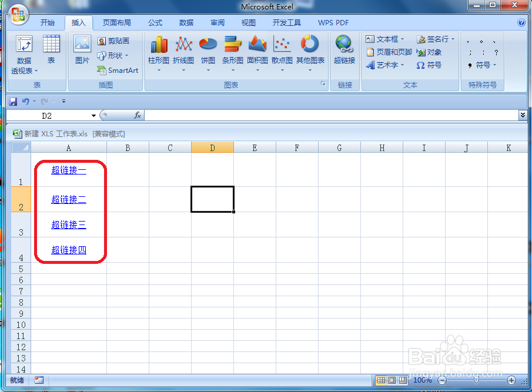Switch to the View (视图) tab

coord(248,23)
